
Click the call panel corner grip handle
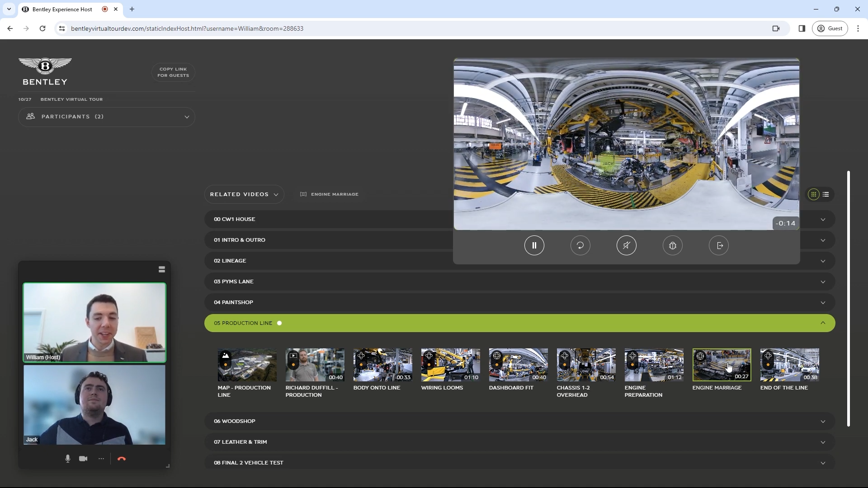click(x=168, y=466)
